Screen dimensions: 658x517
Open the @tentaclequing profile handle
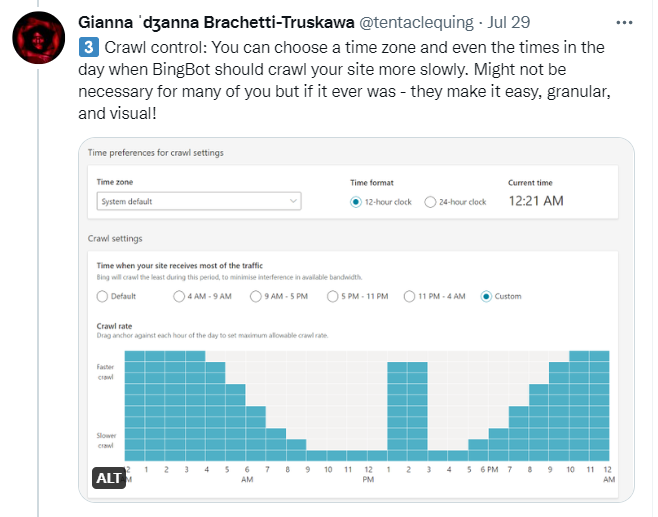(416, 22)
